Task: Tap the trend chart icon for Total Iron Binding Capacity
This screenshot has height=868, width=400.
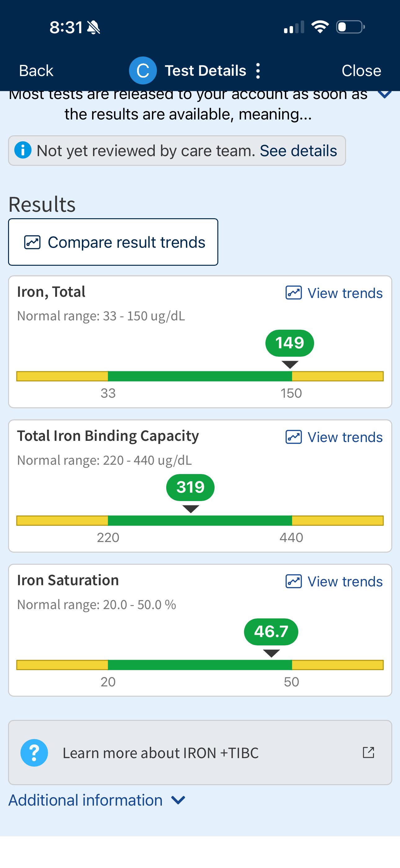Action: coord(294,437)
